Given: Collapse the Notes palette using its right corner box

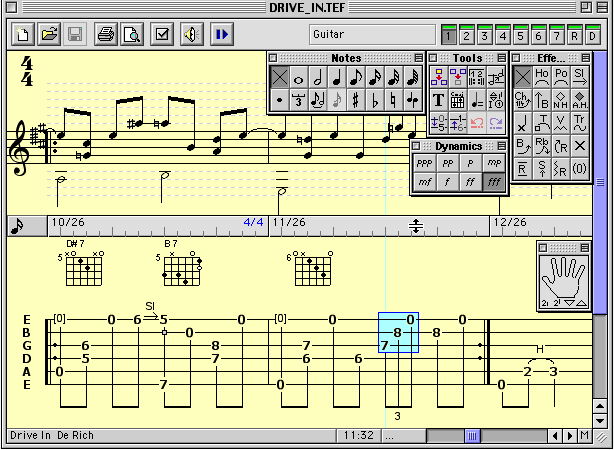Looking at the screenshot, I should pyautogui.click(x=419, y=58).
